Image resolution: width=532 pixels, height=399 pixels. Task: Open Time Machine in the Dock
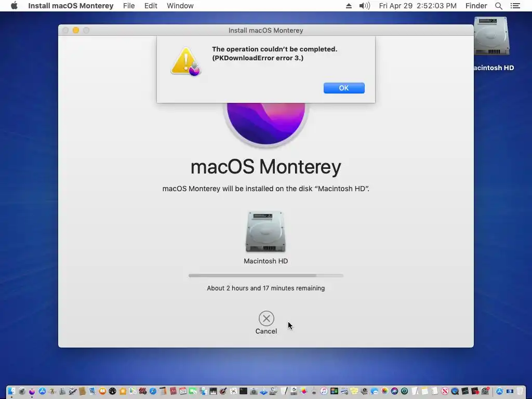point(404,391)
